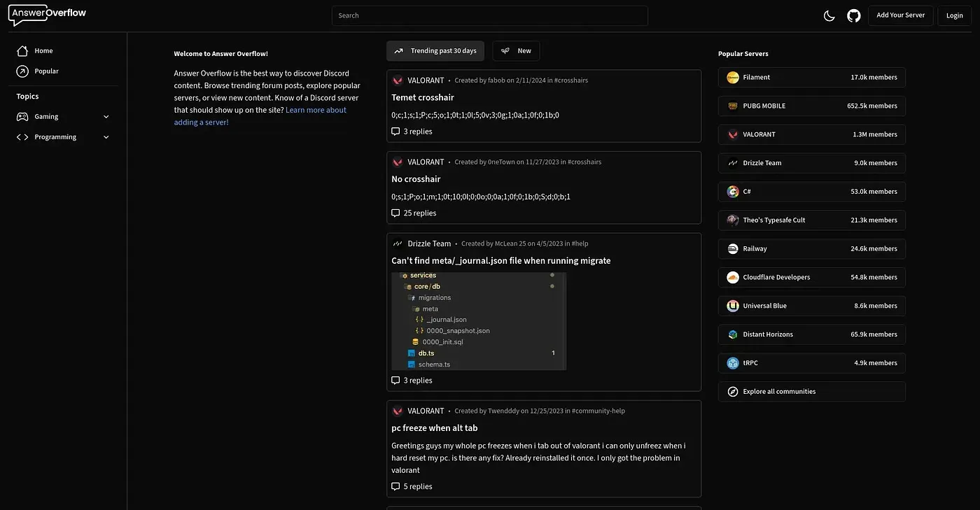Viewport: 980px width, 510px height.
Task: Select the Trending past 30 days tab
Action: [x=435, y=51]
